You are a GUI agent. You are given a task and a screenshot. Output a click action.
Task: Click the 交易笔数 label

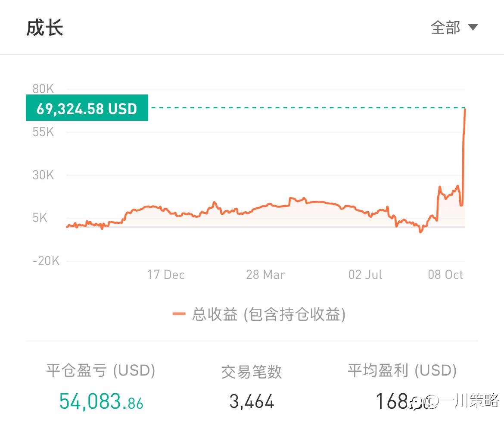[252, 371]
